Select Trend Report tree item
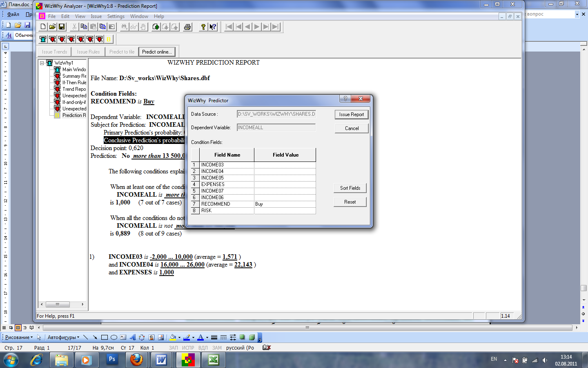The height and width of the screenshot is (368, 588). coord(74,89)
